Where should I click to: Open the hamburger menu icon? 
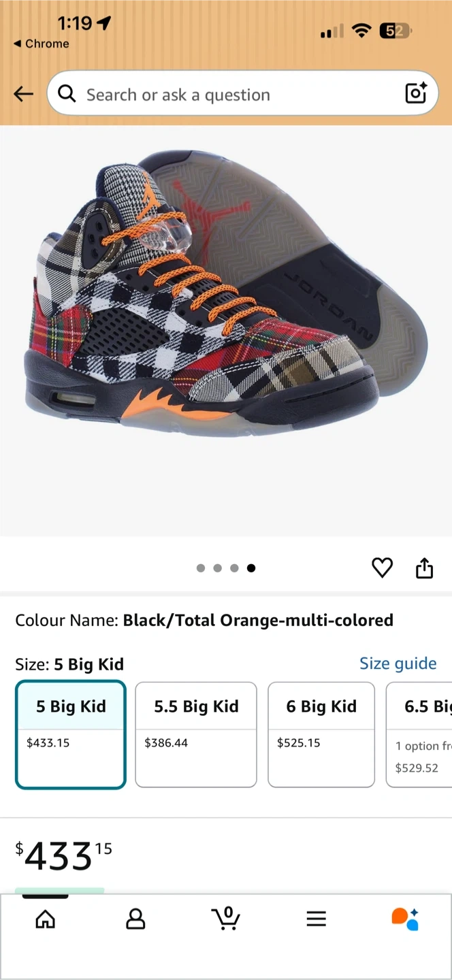tap(316, 919)
